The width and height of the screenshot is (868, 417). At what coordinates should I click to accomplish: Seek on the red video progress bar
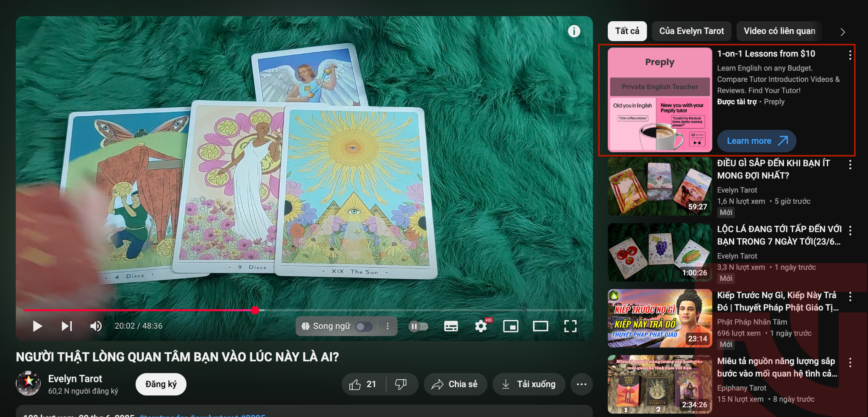(139, 310)
